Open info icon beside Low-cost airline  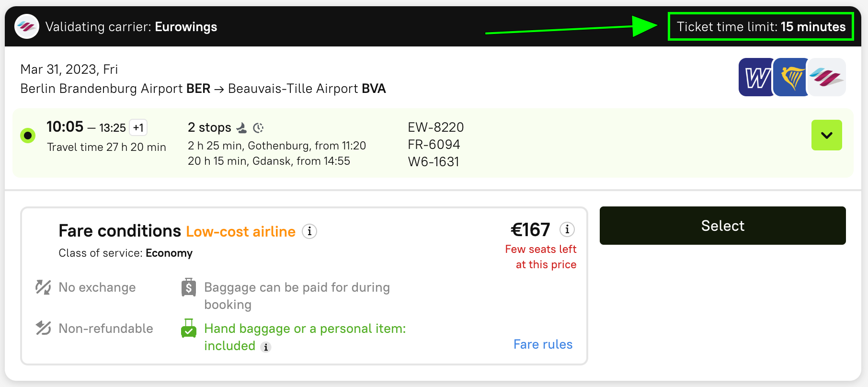tap(309, 232)
